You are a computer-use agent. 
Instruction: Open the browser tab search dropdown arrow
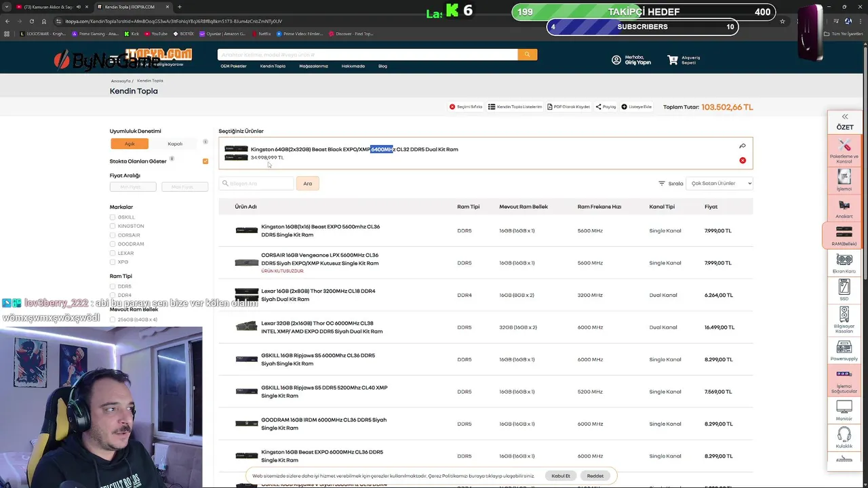click(x=7, y=7)
